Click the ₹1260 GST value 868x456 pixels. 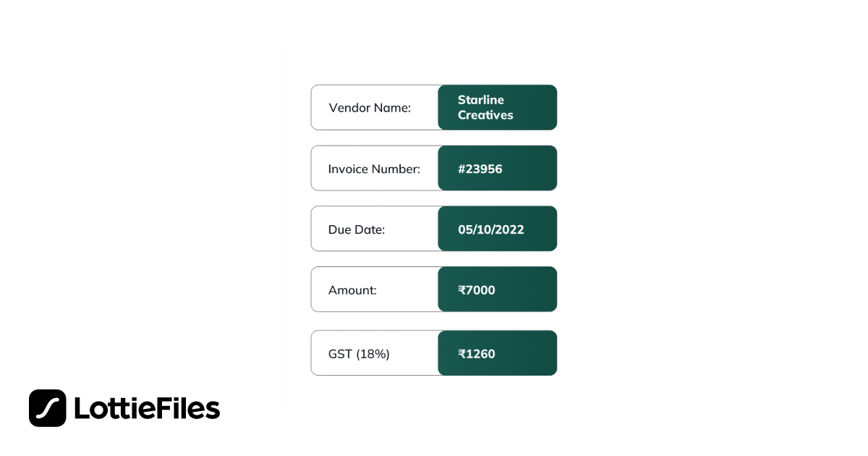[x=477, y=354]
